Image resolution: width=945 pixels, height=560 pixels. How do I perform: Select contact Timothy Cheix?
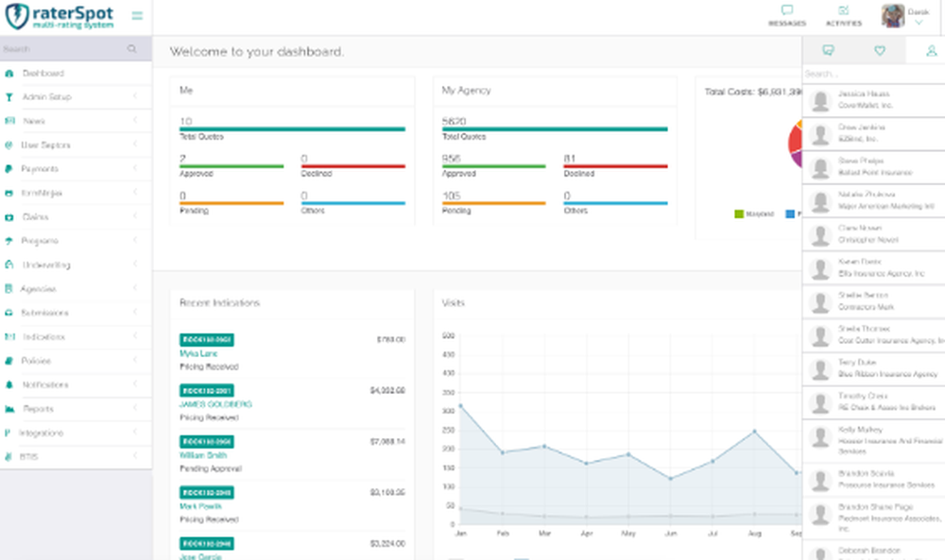click(873, 402)
